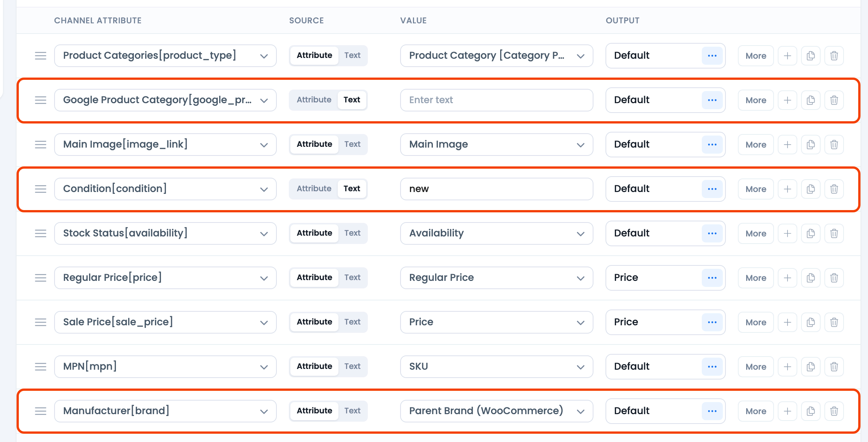Open output options dots for the Product Categories row
The width and height of the screenshot is (868, 442).
coord(712,56)
